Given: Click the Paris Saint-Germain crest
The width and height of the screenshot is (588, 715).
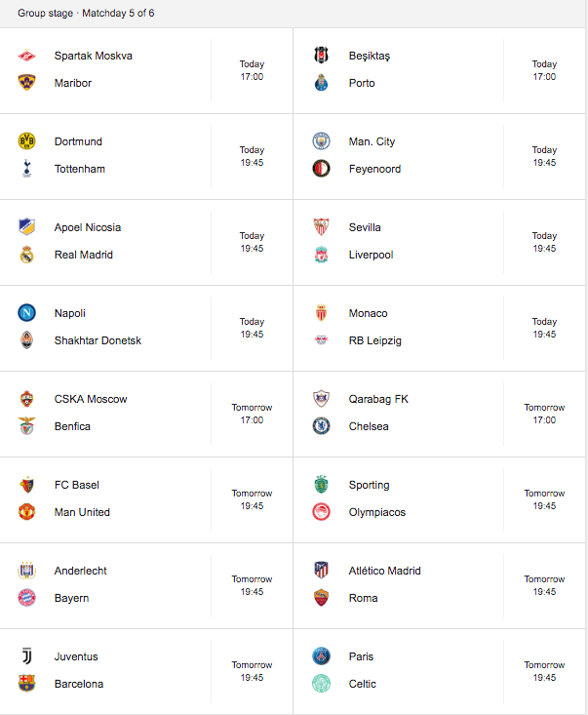Looking at the screenshot, I should click(322, 656).
